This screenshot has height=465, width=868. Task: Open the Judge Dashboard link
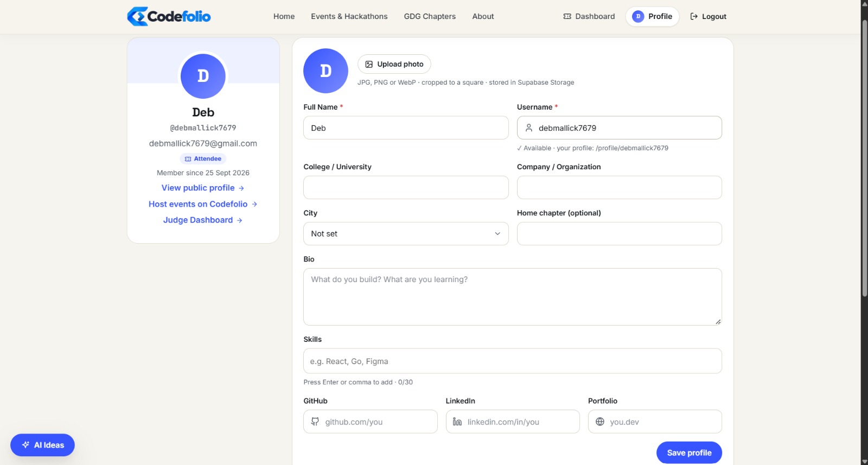[x=203, y=220]
